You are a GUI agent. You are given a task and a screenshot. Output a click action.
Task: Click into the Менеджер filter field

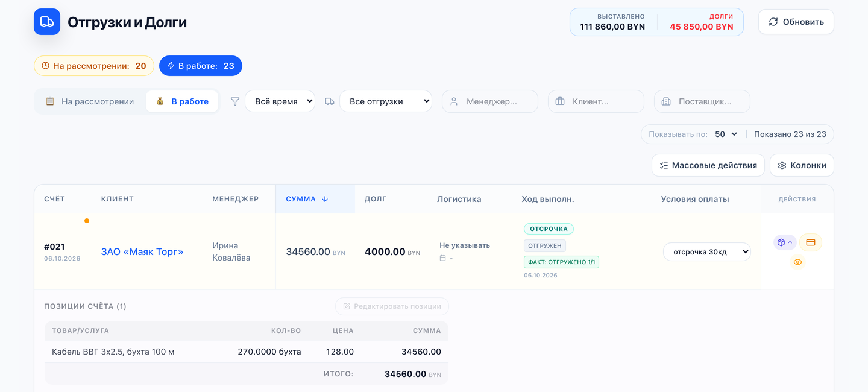tap(490, 101)
